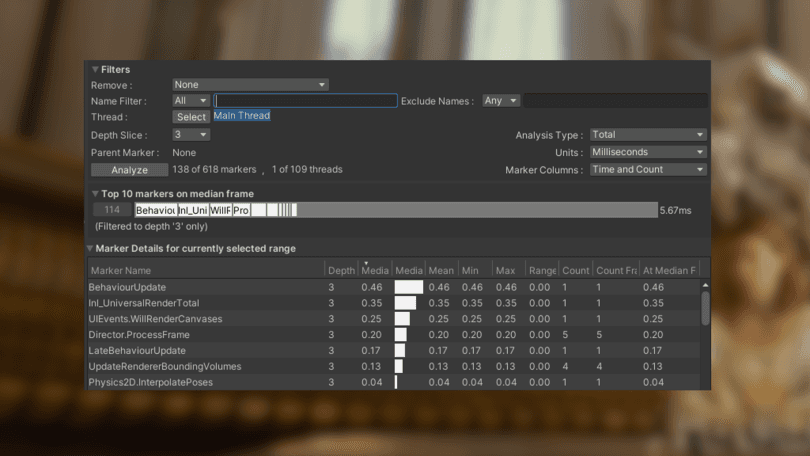
Task: Click the 5.67ms total time label
Action: tap(676, 211)
